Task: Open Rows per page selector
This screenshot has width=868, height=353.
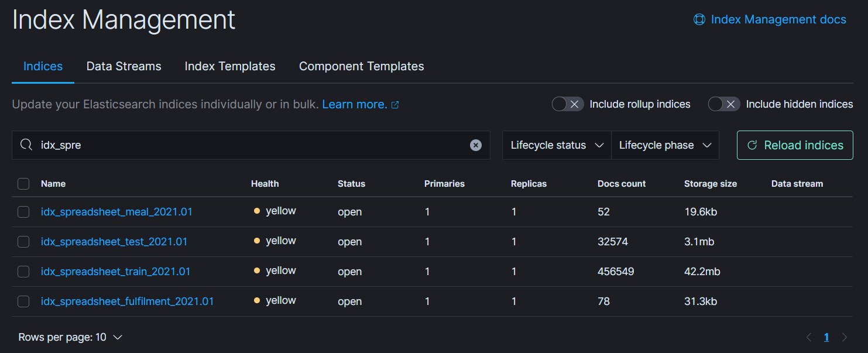Action: click(x=70, y=337)
